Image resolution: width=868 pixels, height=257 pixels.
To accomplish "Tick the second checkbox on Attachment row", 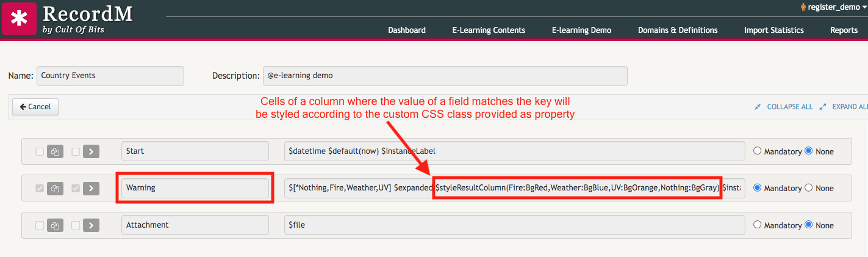I will click(x=76, y=225).
